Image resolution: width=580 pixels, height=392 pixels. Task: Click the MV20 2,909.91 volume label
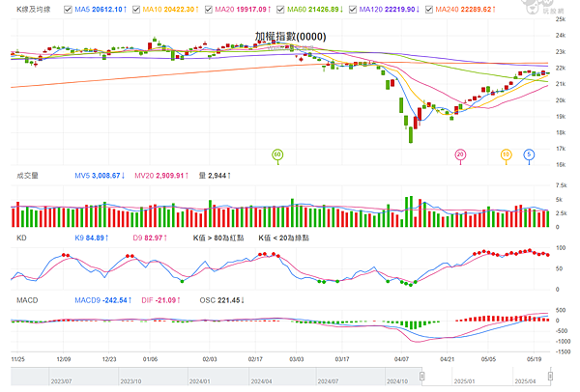coord(161,176)
